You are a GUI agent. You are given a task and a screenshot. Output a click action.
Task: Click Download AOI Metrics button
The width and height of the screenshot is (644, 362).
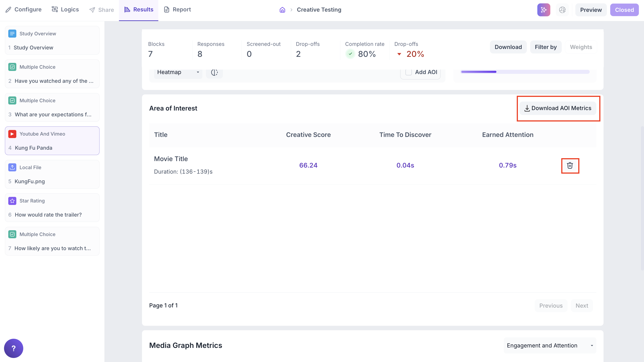(558, 108)
